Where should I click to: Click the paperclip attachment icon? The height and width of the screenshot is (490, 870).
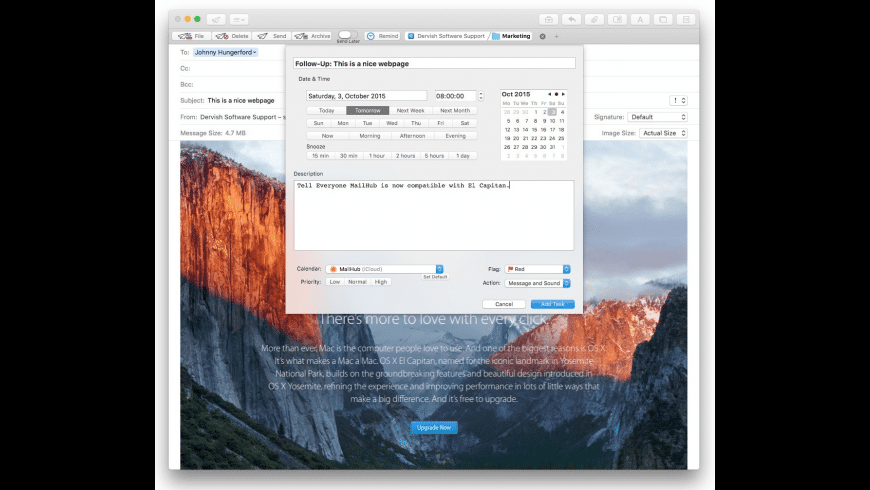tap(594, 19)
